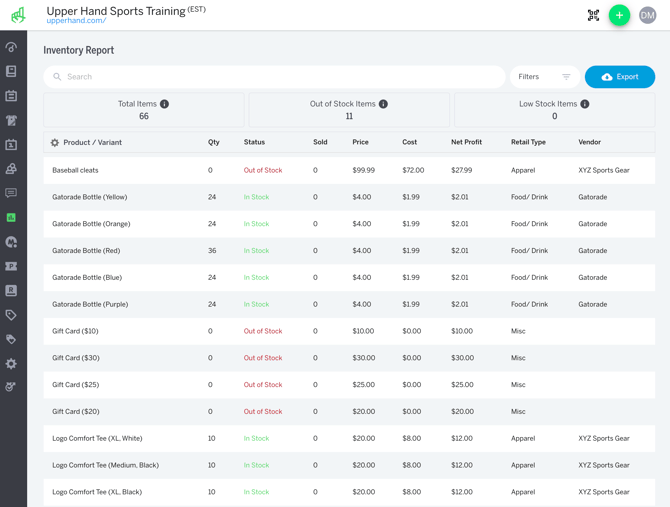Sort by the Qty column header
This screenshot has height=507, width=670.
point(213,142)
